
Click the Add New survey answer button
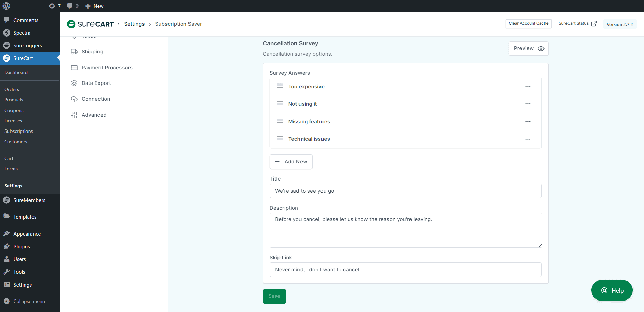coord(291,162)
